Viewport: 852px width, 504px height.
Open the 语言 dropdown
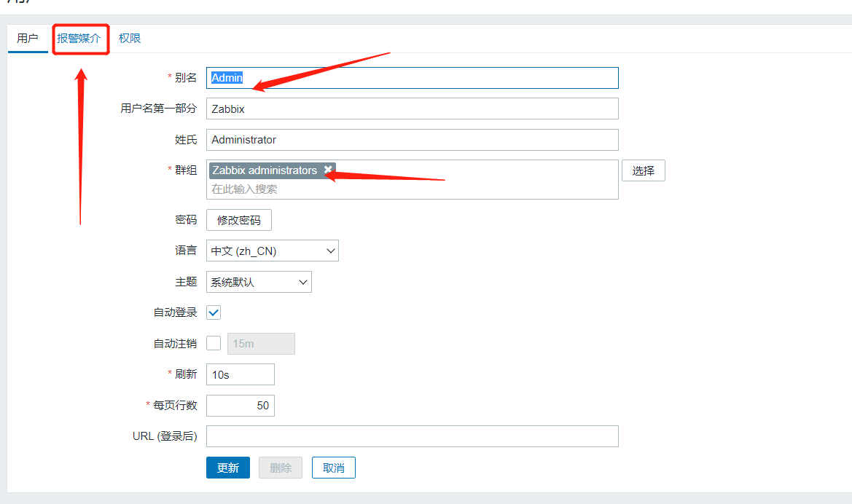point(273,251)
